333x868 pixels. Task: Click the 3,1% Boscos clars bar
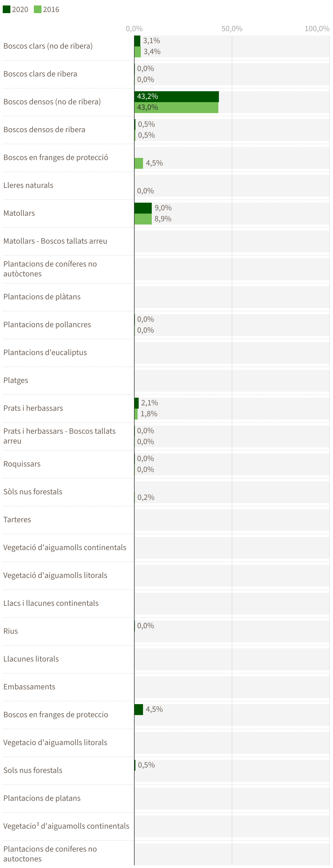tap(137, 41)
